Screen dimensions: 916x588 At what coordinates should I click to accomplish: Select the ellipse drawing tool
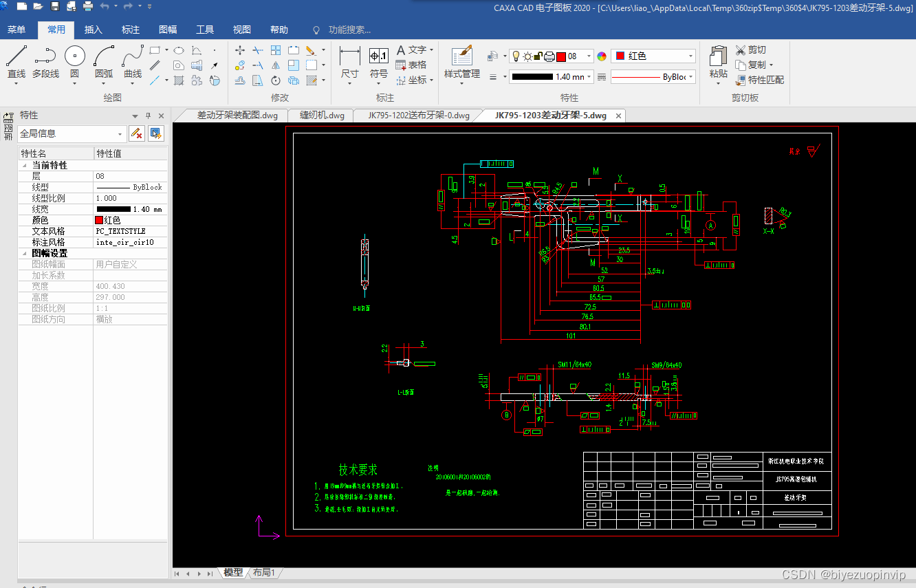[x=178, y=50]
